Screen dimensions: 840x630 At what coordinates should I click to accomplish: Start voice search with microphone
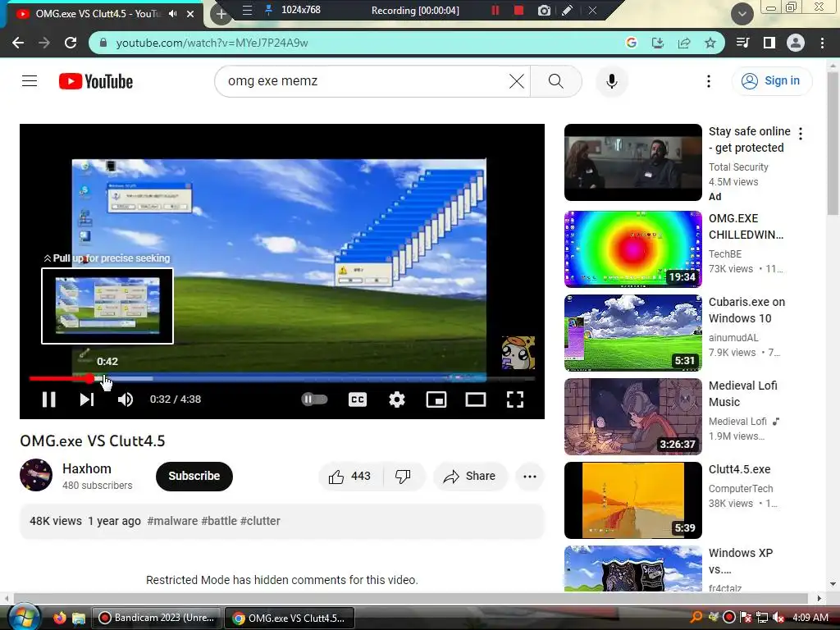[x=612, y=81]
